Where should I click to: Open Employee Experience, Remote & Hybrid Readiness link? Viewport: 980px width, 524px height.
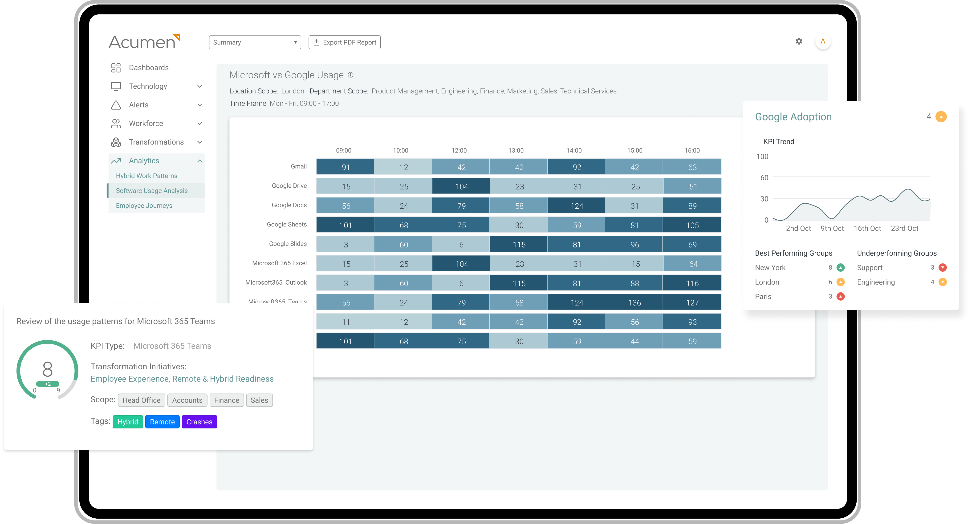click(x=182, y=379)
